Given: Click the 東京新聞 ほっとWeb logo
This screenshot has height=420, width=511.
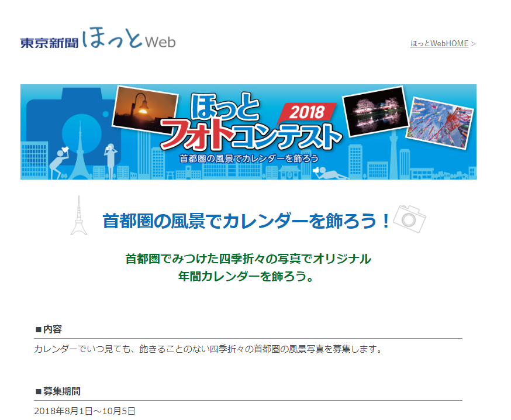Looking at the screenshot, I should pos(98,38).
